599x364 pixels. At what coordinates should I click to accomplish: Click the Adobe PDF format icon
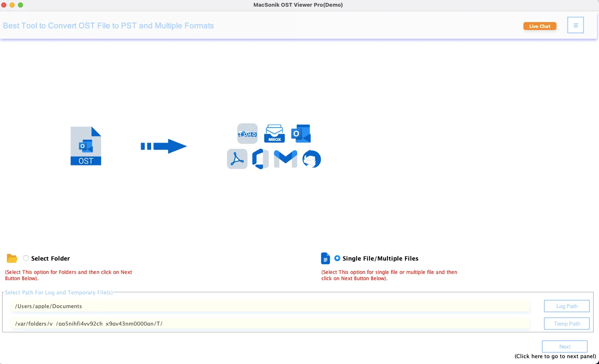coord(237,159)
